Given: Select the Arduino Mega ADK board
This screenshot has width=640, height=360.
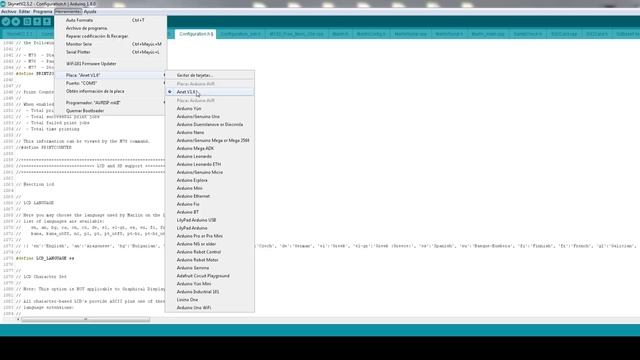Looking at the screenshot, I should 210,149.
